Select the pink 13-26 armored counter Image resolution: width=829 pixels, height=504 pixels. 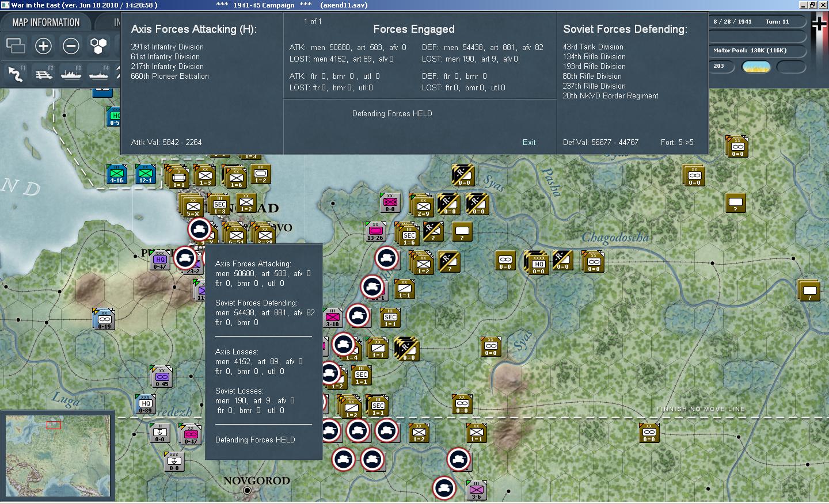[x=375, y=232]
